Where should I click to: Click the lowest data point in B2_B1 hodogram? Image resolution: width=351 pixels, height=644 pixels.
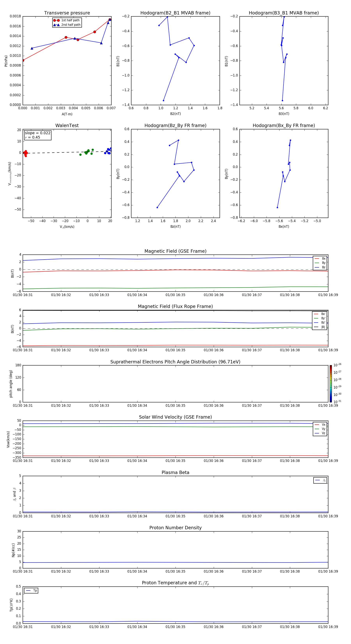pos(163,101)
